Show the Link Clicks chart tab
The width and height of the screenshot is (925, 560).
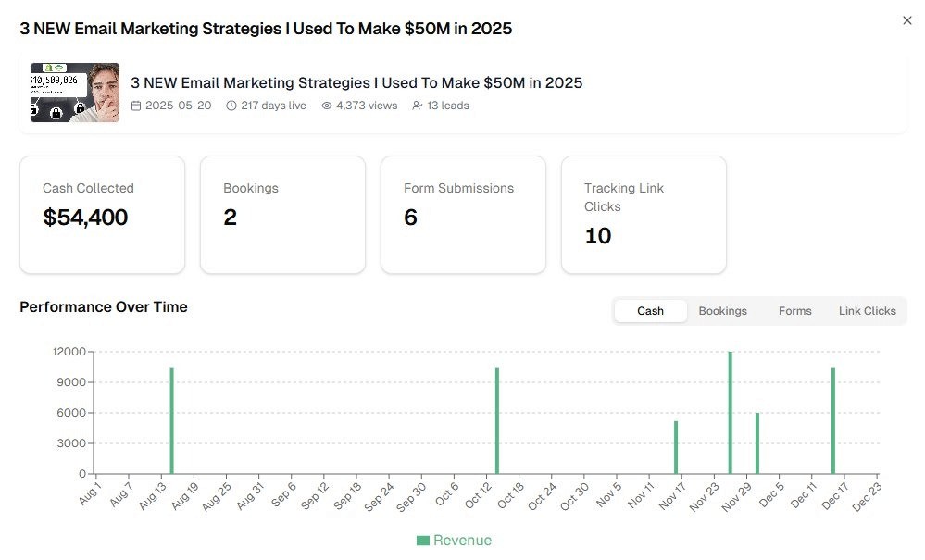point(867,311)
